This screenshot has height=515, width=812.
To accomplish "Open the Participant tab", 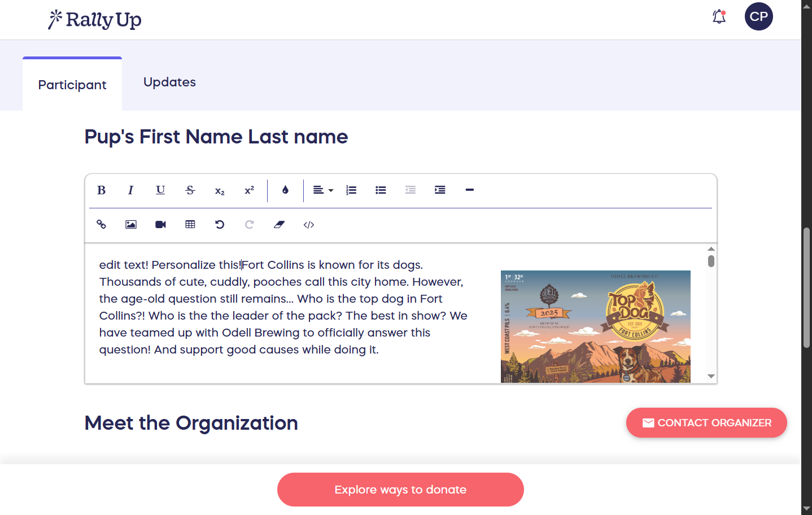I will 72,85.
